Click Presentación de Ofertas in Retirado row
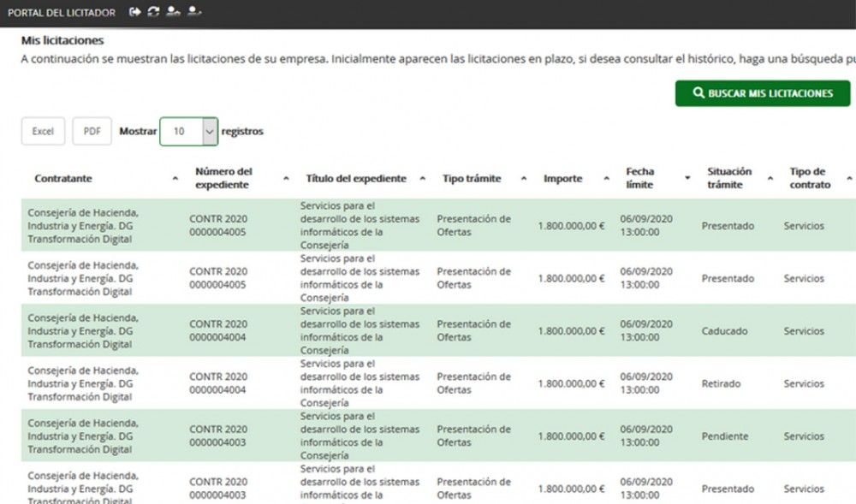 tap(473, 382)
